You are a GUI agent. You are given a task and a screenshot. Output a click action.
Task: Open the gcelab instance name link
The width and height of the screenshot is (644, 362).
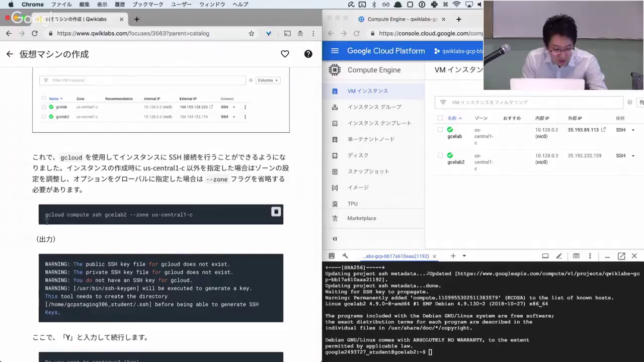[x=454, y=136]
